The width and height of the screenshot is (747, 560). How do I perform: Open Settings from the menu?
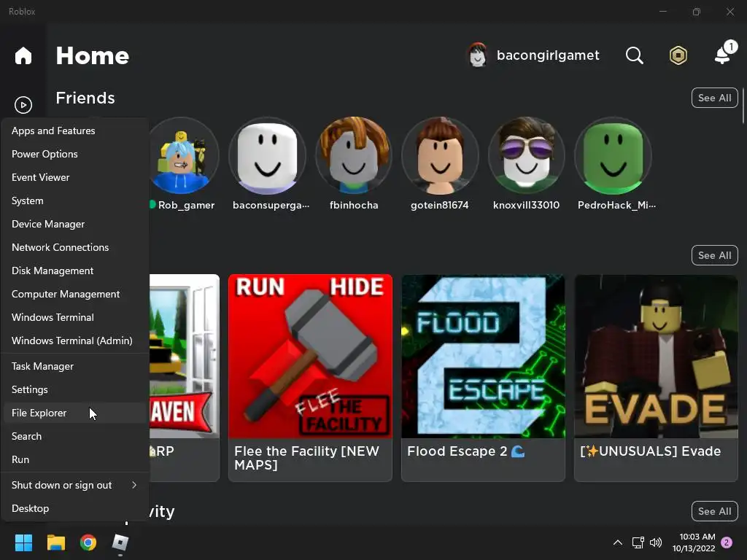pos(75,389)
